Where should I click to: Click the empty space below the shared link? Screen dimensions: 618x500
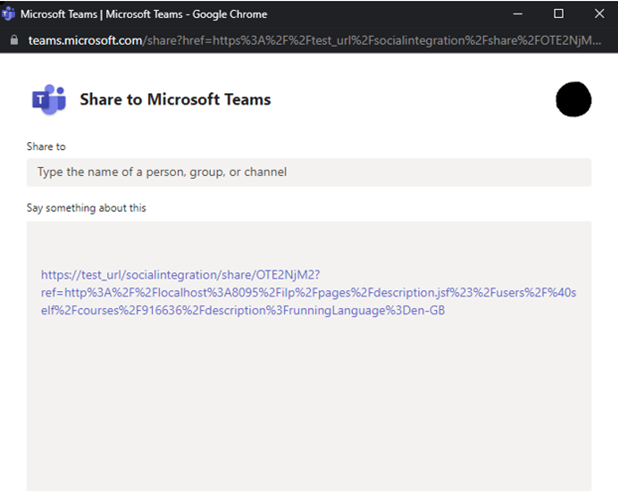tap(309, 410)
